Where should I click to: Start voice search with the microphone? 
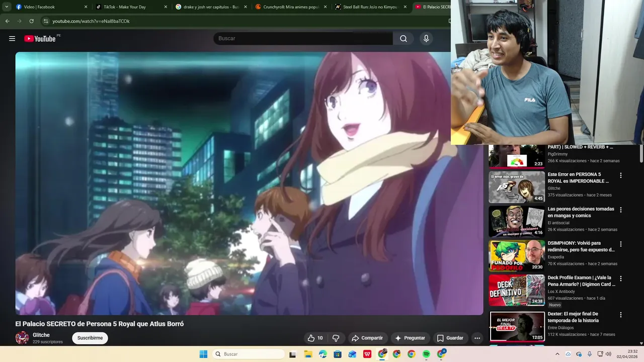(x=426, y=39)
